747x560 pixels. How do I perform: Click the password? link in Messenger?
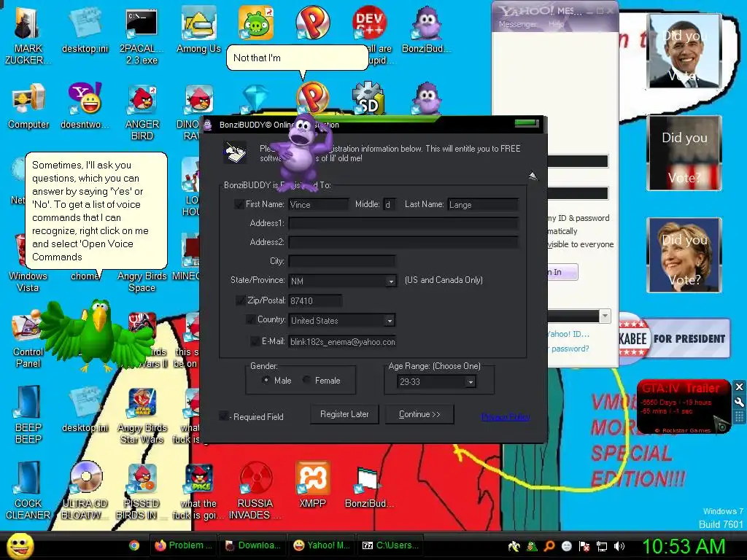point(570,349)
